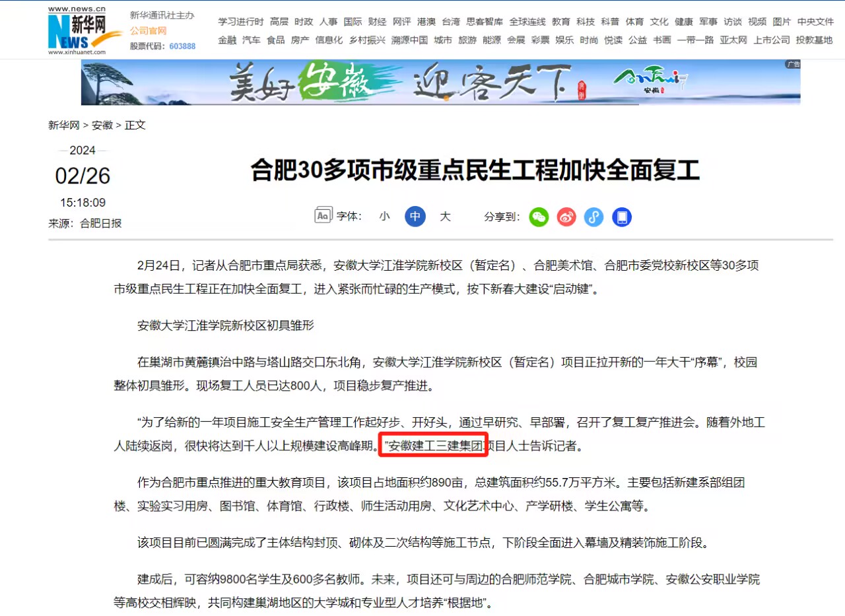Open the 时政 section in the navigation

(303, 21)
